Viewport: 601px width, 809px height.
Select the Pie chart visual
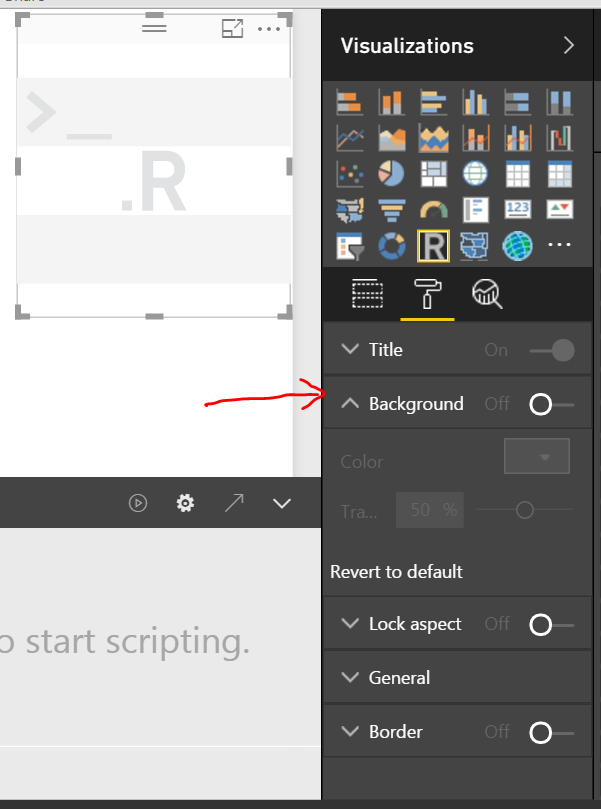point(392,174)
